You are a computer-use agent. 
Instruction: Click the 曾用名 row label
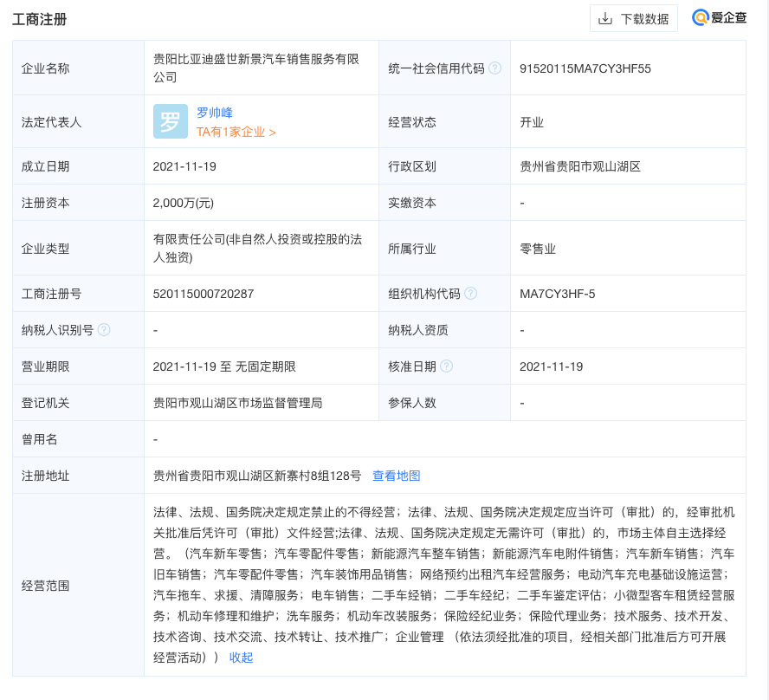[x=39, y=439]
